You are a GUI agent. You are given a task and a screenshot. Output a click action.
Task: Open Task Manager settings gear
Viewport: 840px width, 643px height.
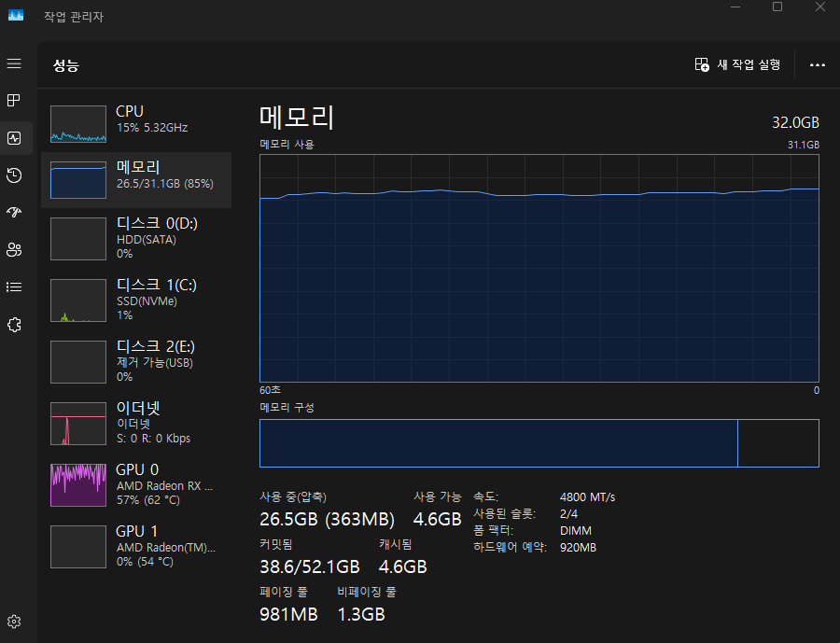pyautogui.click(x=14, y=622)
